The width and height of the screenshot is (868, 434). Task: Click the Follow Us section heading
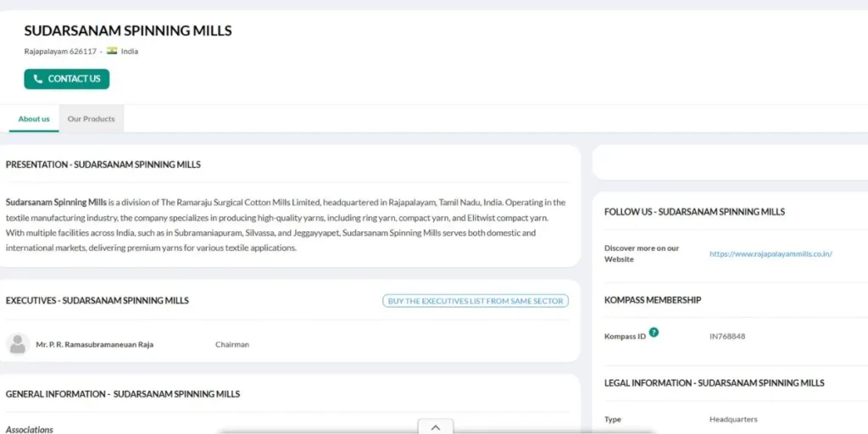[694, 212]
